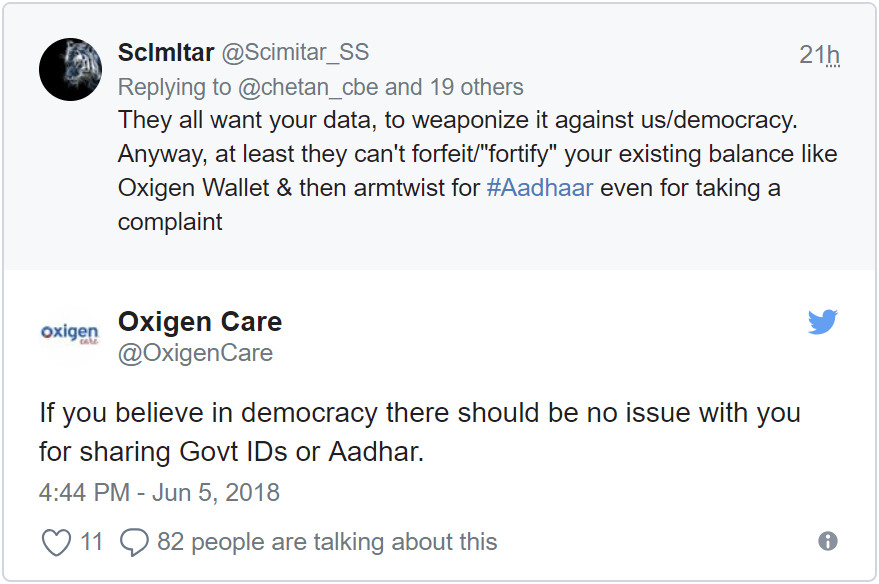The image size is (879, 584).
Task: Open the '19 others' recipients link
Action: point(469,87)
